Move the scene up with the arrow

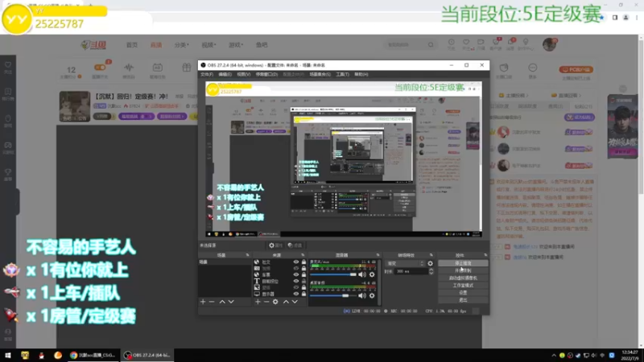coord(222,302)
